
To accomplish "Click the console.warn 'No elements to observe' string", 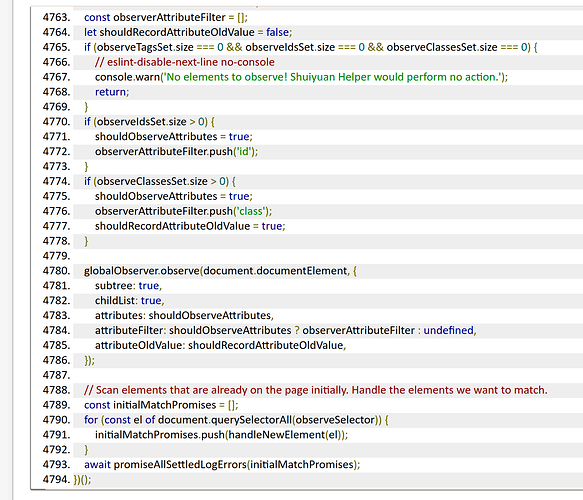I will (x=333, y=77).
